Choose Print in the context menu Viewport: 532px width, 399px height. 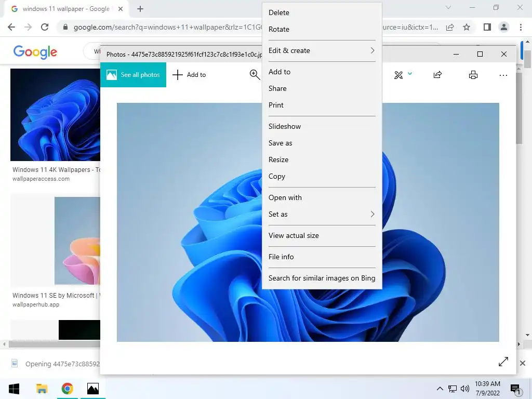[x=322, y=105]
